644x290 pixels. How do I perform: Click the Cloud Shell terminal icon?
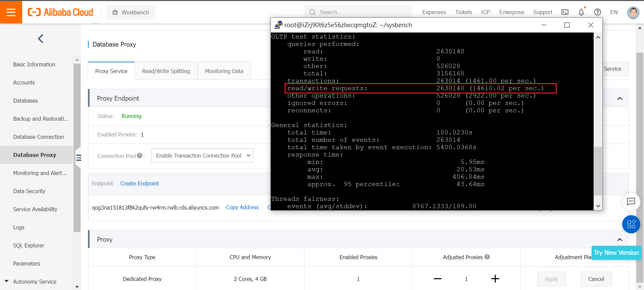tap(565, 12)
